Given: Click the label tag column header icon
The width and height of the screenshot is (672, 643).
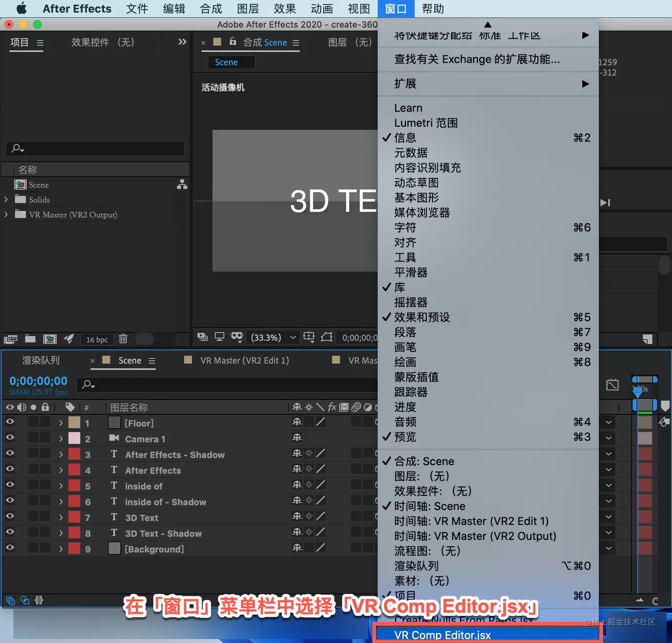Looking at the screenshot, I should [70, 407].
